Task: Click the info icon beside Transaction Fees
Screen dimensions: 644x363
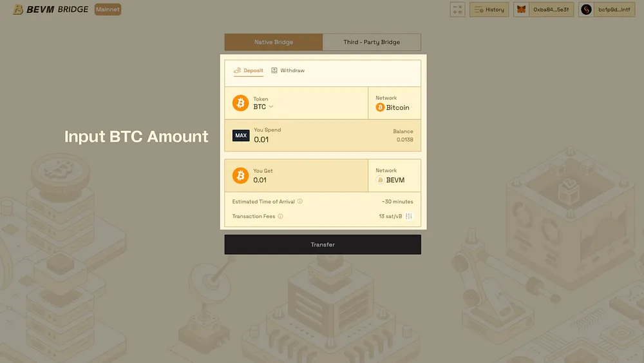Action: pos(280,216)
